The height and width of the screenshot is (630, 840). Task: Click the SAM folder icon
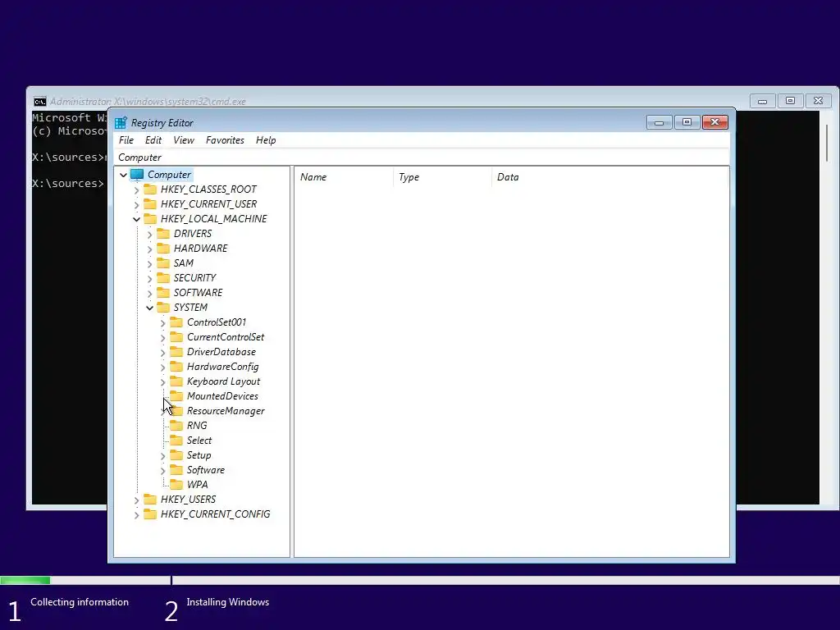(163, 263)
